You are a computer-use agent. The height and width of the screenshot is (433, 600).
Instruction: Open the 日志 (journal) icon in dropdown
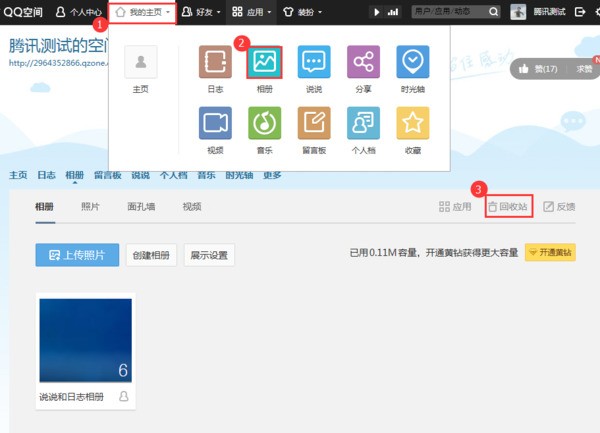215,62
